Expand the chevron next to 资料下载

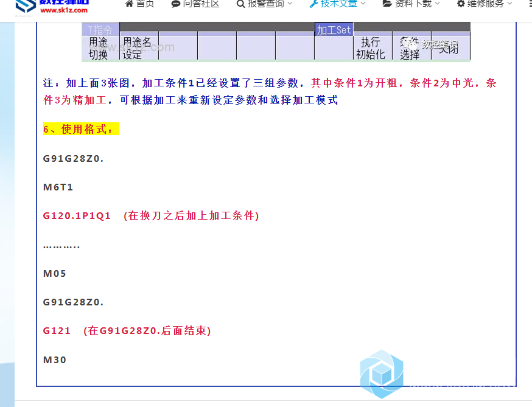(437, 4)
